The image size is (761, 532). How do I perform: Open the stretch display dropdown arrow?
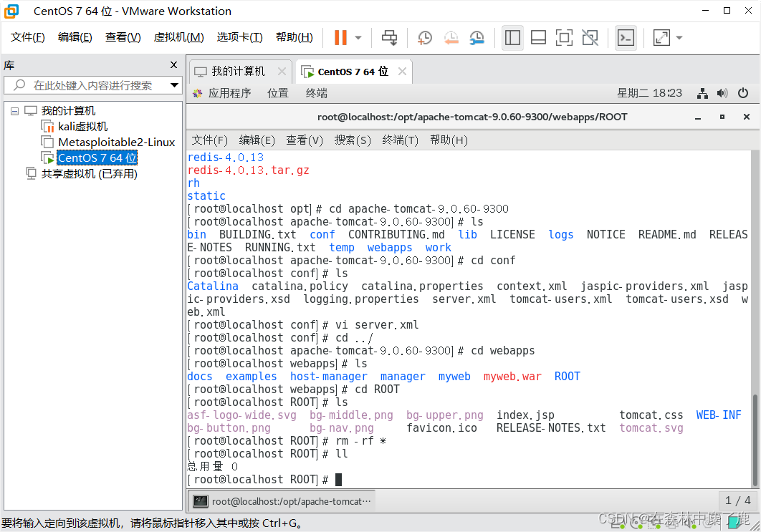tap(679, 37)
